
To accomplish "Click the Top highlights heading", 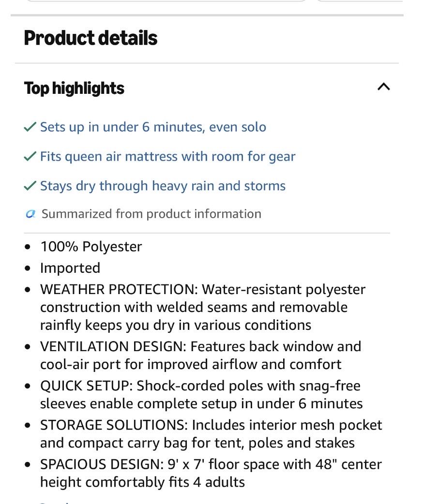I will (x=74, y=88).
